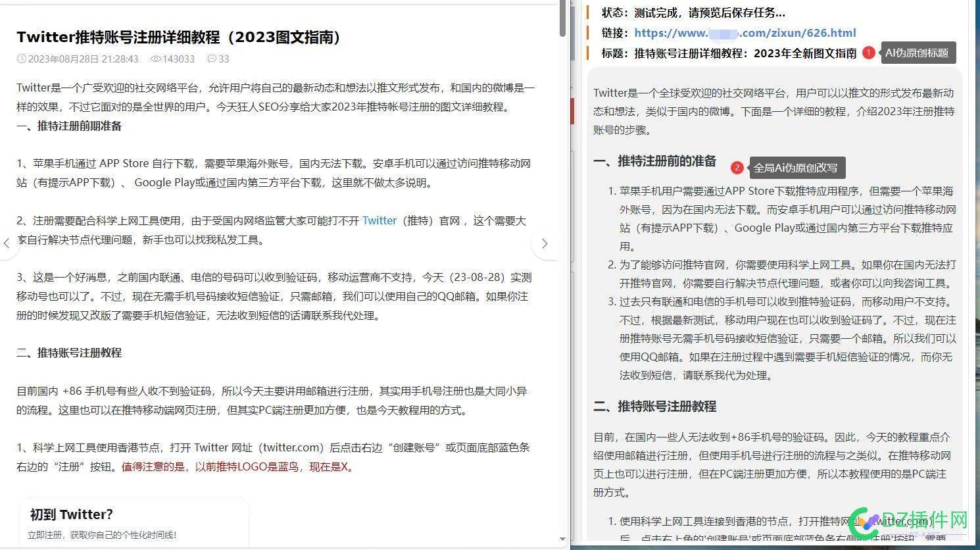Click the paragraph starting '3、这是一个好消息'

tap(274, 297)
